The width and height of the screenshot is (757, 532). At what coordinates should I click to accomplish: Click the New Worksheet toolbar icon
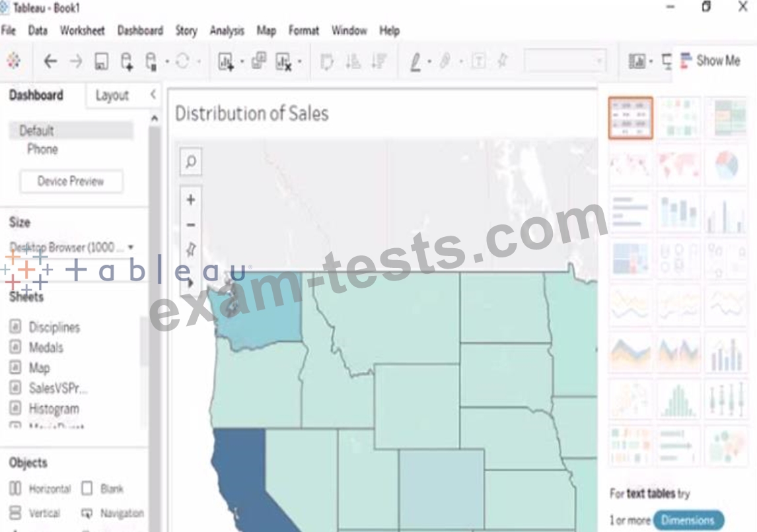click(x=226, y=62)
